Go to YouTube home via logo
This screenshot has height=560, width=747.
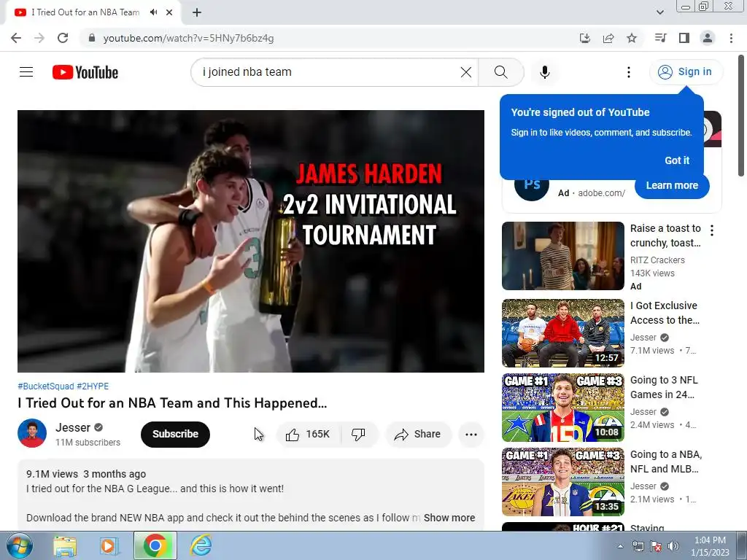pyautogui.click(x=85, y=72)
